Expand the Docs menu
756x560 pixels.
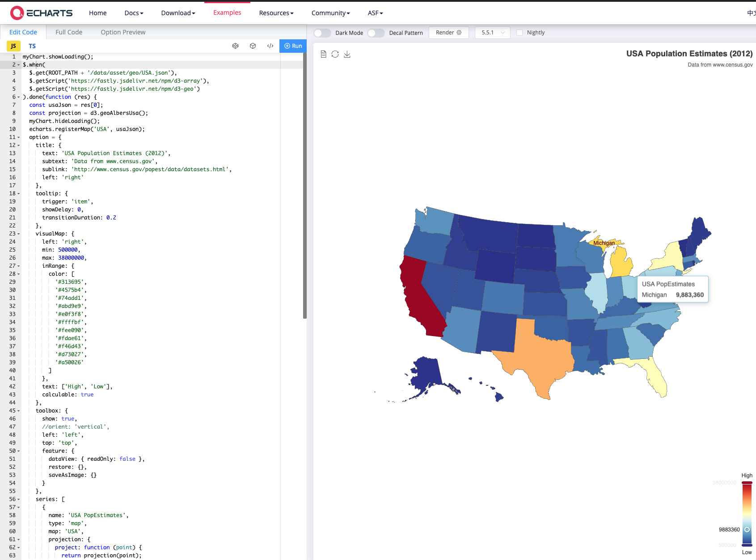(134, 13)
